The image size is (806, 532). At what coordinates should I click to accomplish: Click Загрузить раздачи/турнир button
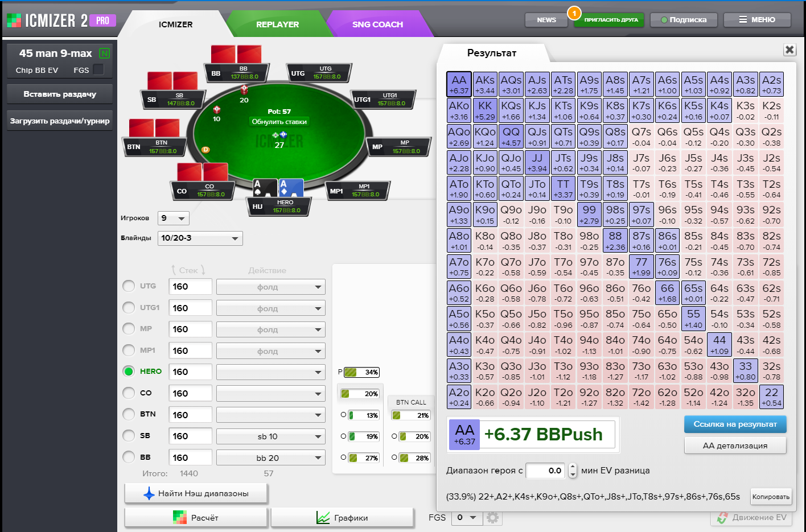point(60,121)
